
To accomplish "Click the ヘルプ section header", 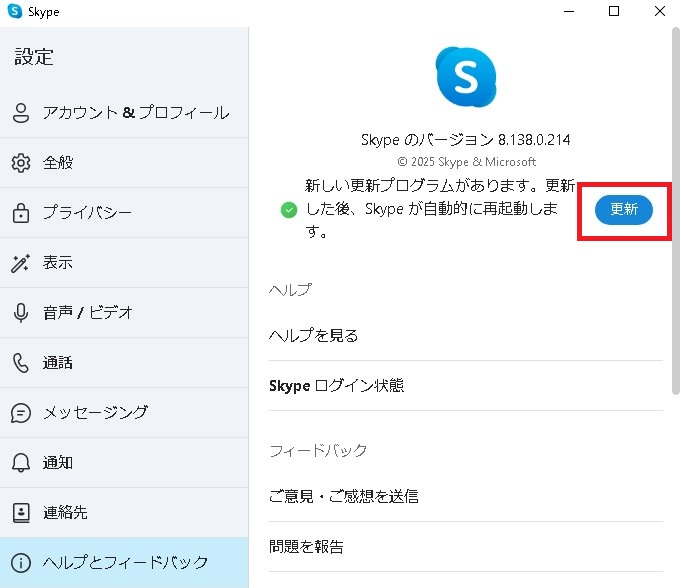I will 290,290.
